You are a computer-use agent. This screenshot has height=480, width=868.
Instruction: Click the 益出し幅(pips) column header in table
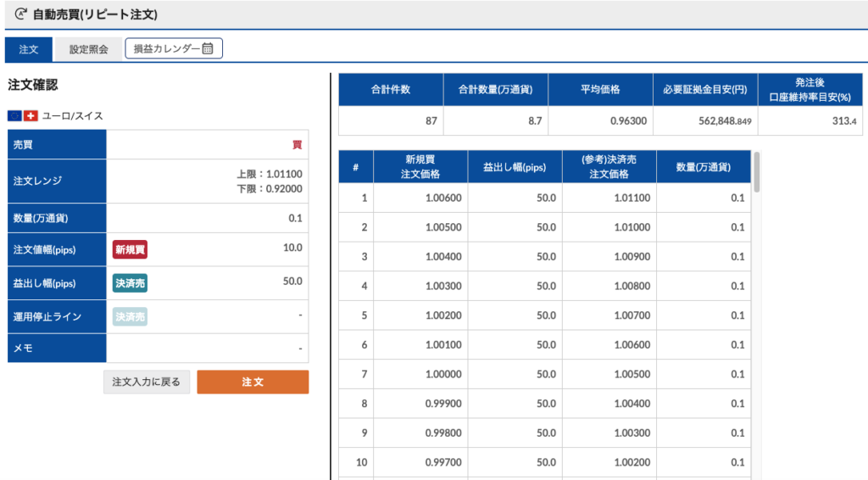tap(515, 167)
